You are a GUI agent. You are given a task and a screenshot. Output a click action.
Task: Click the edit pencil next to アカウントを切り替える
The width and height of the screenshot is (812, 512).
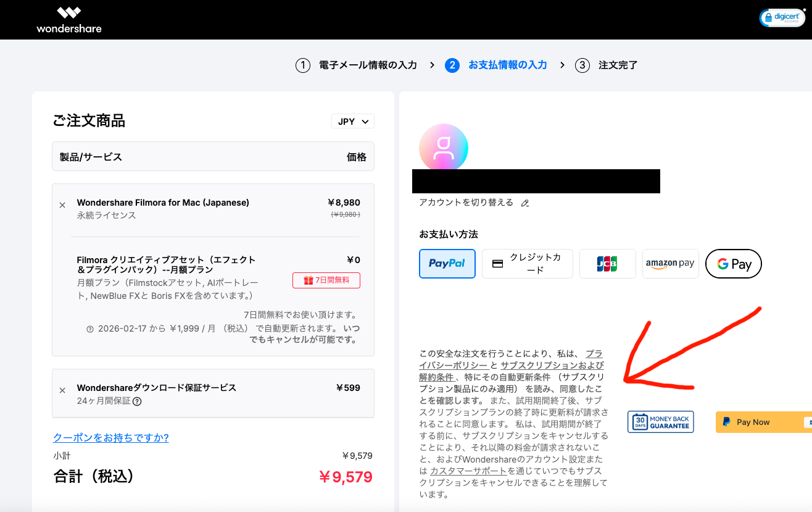click(525, 203)
